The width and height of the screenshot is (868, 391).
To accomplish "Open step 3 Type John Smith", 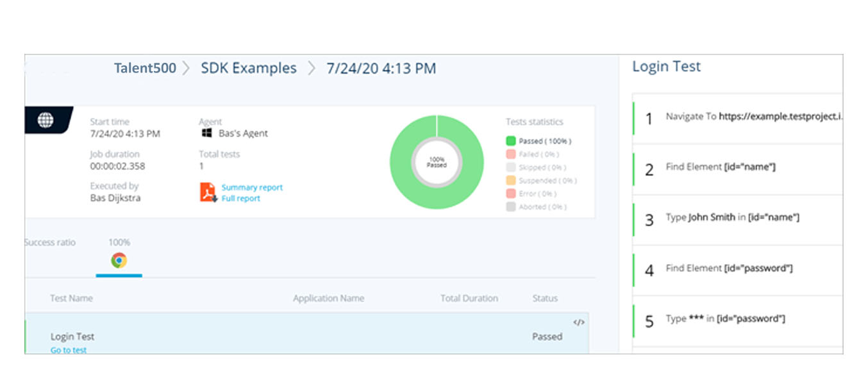I will [x=737, y=219].
